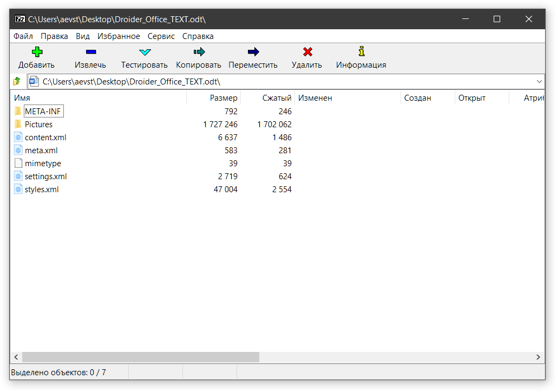Click the green plus Добавить icon

tap(36, 53)
